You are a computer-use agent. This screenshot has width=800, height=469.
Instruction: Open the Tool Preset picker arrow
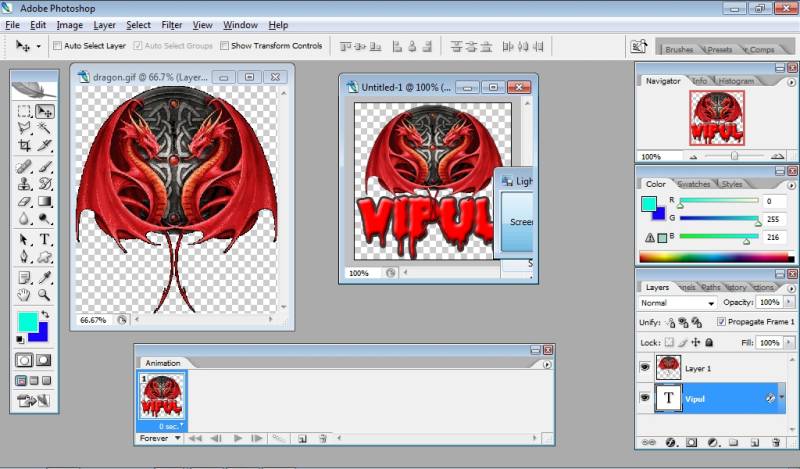point(38,46)
